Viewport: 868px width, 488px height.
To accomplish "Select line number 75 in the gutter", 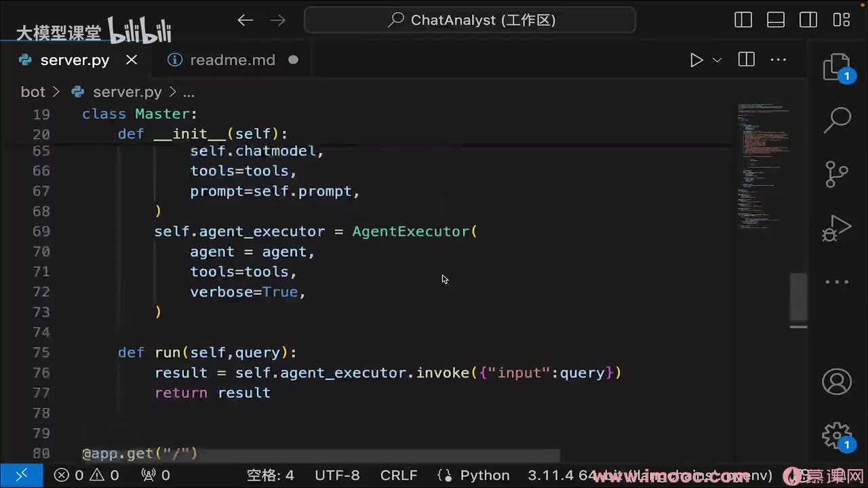I will pyautogui.click(x=41, y=352).
